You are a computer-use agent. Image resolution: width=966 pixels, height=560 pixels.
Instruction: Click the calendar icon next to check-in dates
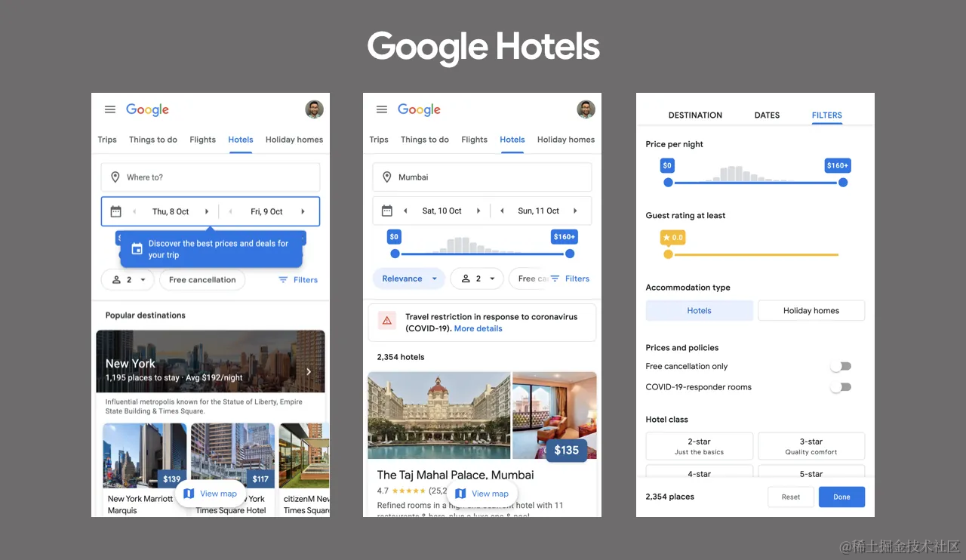(115, 211)
